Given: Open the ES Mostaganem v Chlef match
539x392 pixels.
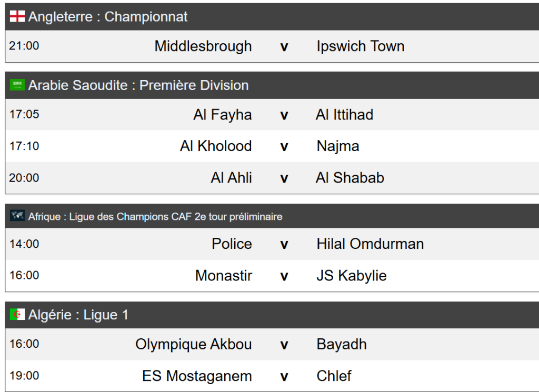Looking at the screenshot, I should 284,376.
